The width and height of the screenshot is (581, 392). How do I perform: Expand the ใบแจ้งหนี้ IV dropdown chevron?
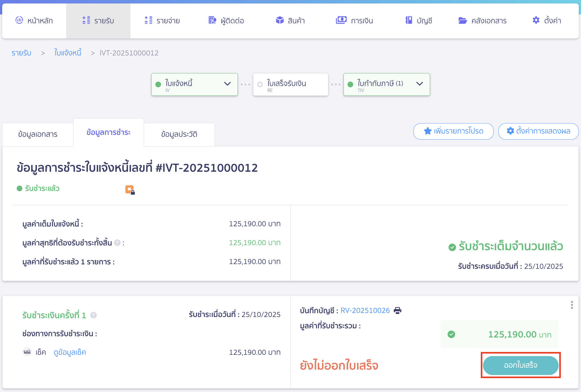[x=227, y=84]
